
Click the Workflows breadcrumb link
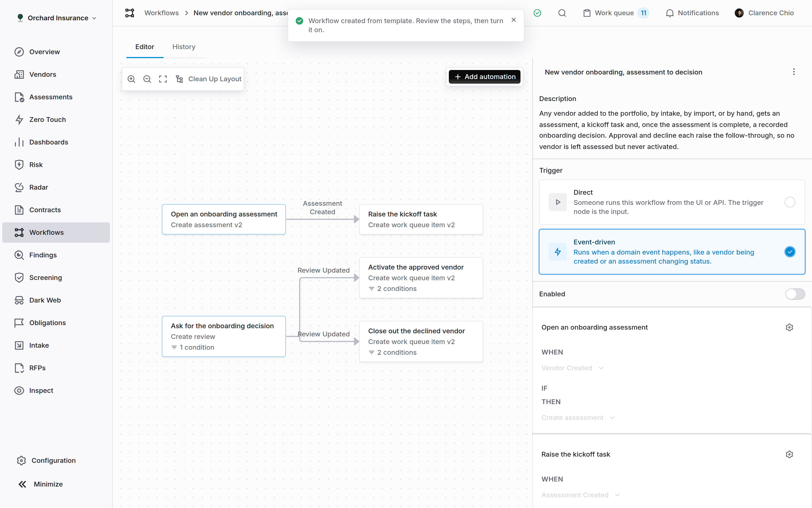(161, 13)
